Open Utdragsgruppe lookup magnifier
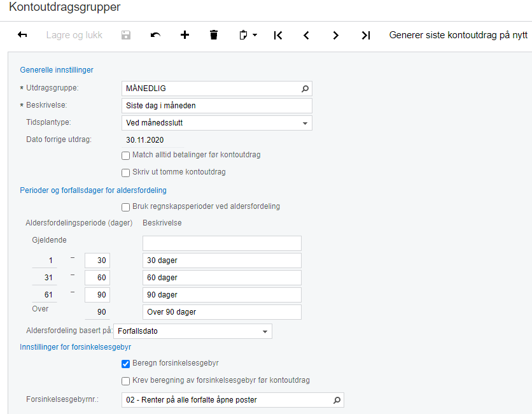The width and height of the screenshot is (532, 414). click(305, 89)
